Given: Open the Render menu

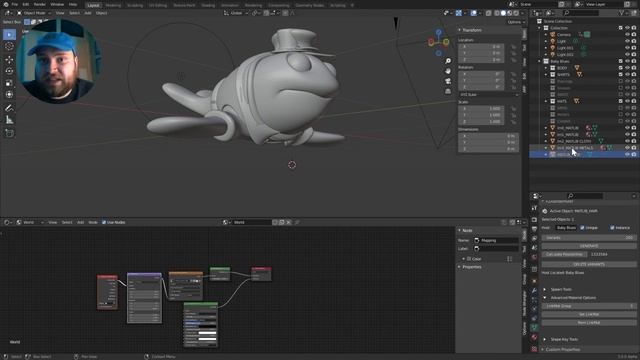Looking at the screenshot, I should [x=40, y=4].
